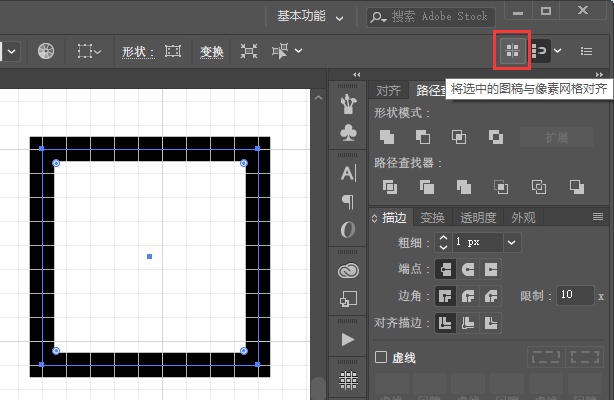The height and width of the screenshot is (400, 614).
Task: Open the 变换 transform link
Action: [x=211, y=52]
